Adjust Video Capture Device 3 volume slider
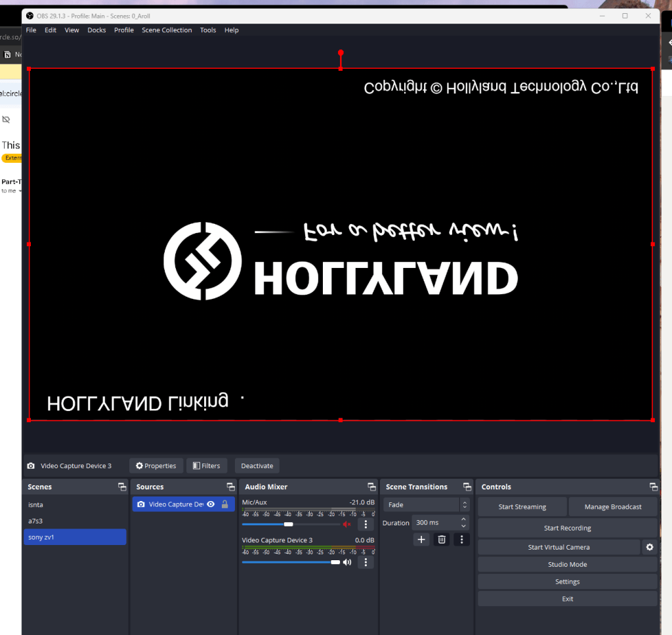The height and width of the screenshot is (635, 672). pyautogui.click(x=335, y=562)
